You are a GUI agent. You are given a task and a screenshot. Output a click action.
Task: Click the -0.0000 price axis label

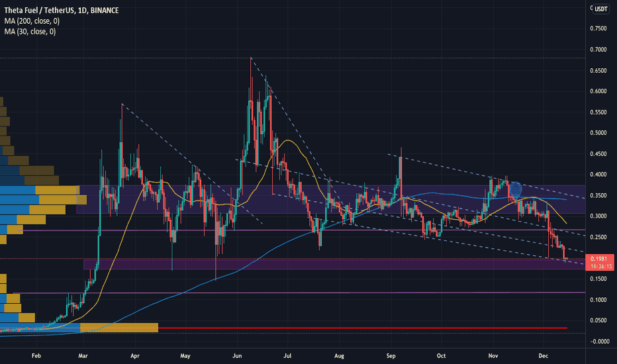600,341
